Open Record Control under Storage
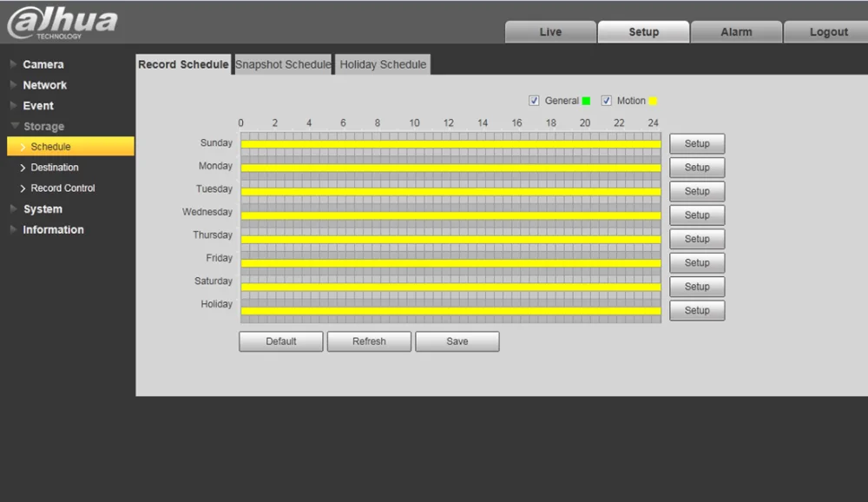The height and width of the screenshot is (502, 868). (62, 188)
